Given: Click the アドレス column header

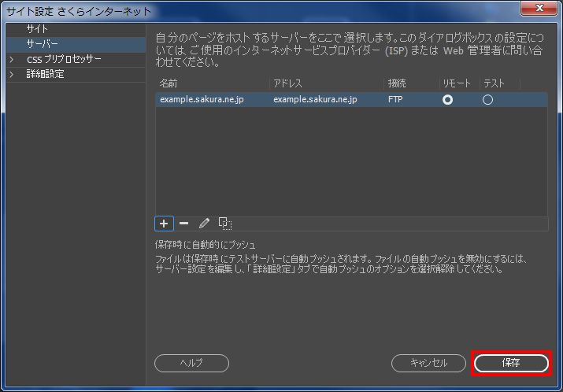Looking at the screenshot, I should click(x=288, y=83).
